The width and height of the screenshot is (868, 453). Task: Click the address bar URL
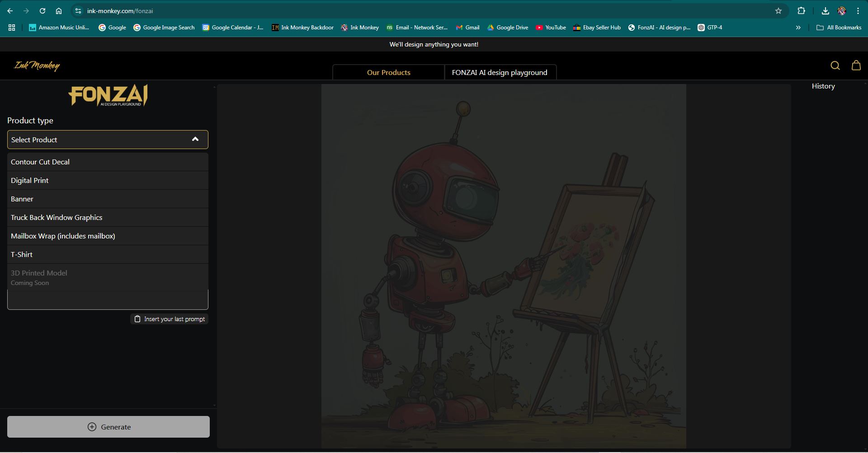[x=120, y=11]
